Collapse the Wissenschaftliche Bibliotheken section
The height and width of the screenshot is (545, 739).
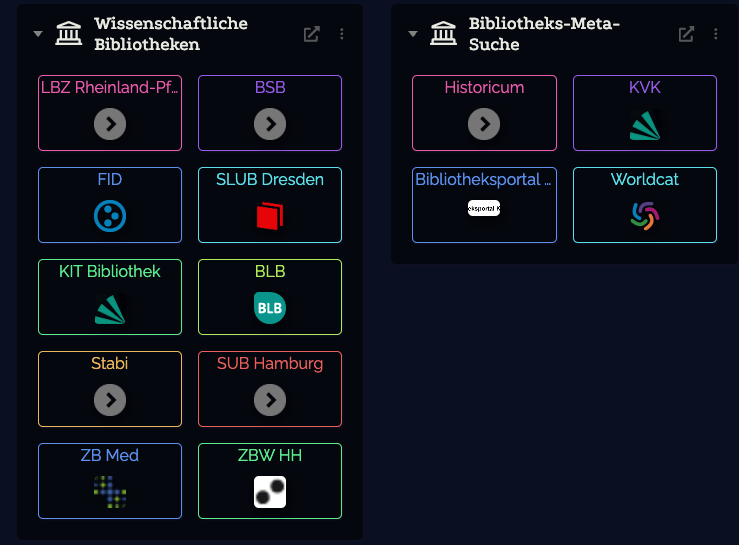(x=38, y=34)
